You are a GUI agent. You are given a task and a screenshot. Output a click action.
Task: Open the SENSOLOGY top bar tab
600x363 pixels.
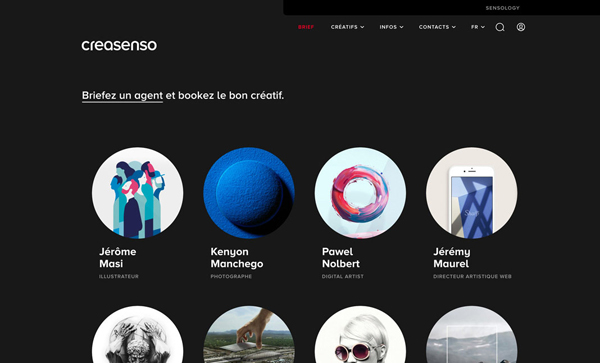click(x=502, y=8)
